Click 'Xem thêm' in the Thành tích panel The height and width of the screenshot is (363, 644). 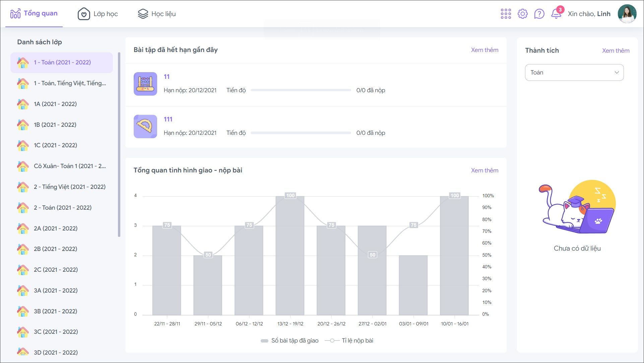click(x=616, y=51)
